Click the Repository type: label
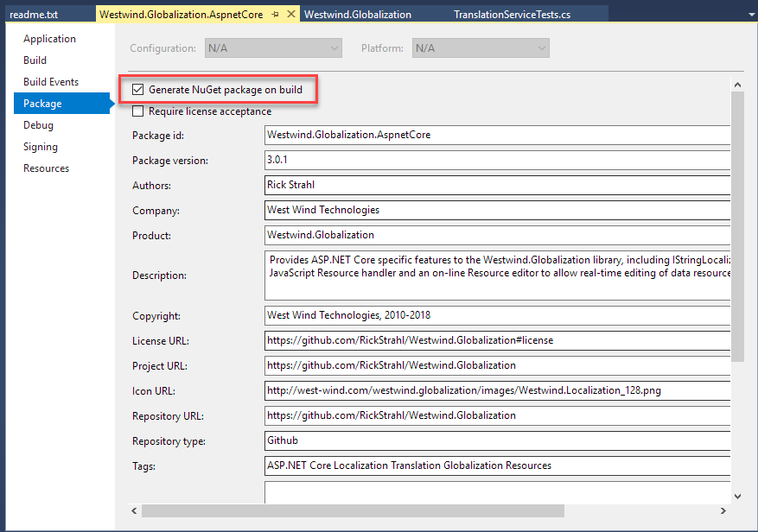 pyautogui.click(x=169, y=441)
